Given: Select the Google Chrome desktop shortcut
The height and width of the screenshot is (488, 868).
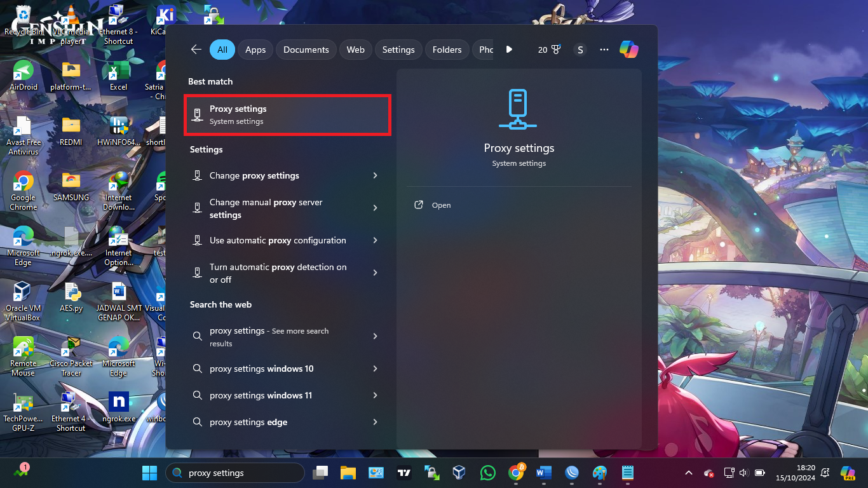Looking at the screenshot, I should 24,191.
